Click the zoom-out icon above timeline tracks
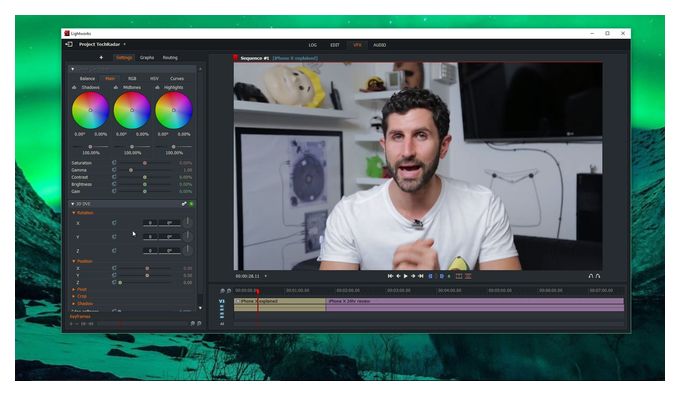680x396 pixels. point(222,291)
